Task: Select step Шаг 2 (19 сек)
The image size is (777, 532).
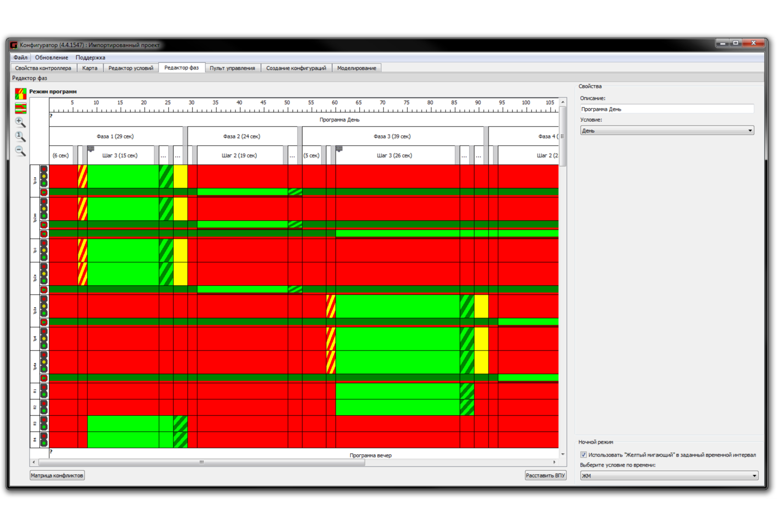Action: point(240,155)
